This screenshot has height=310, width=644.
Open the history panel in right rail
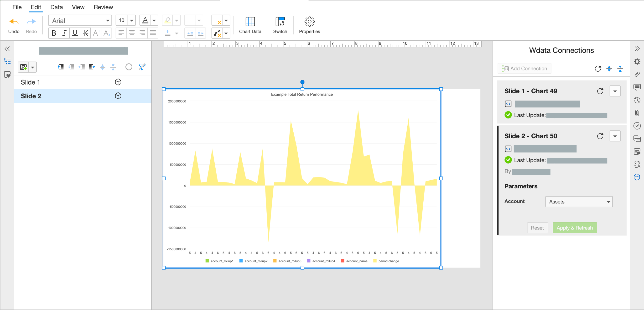click(637, 100)
